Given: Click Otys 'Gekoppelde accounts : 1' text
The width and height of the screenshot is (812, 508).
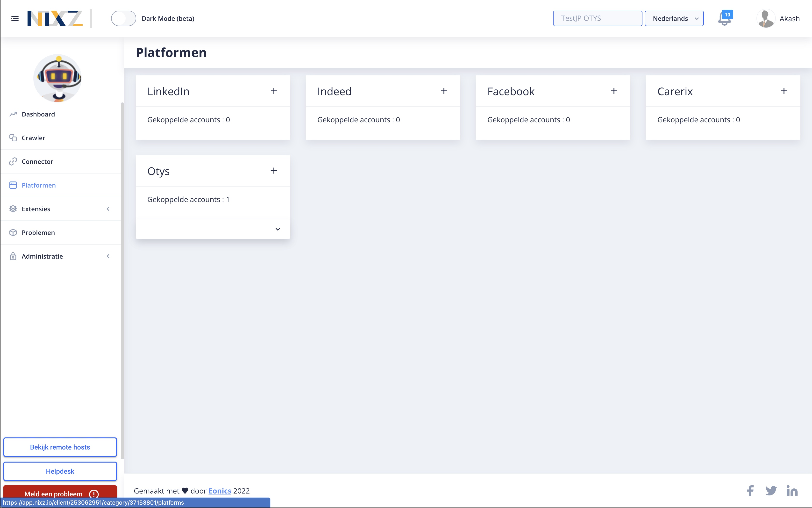Looking at the screenshot, I should 188,200.
